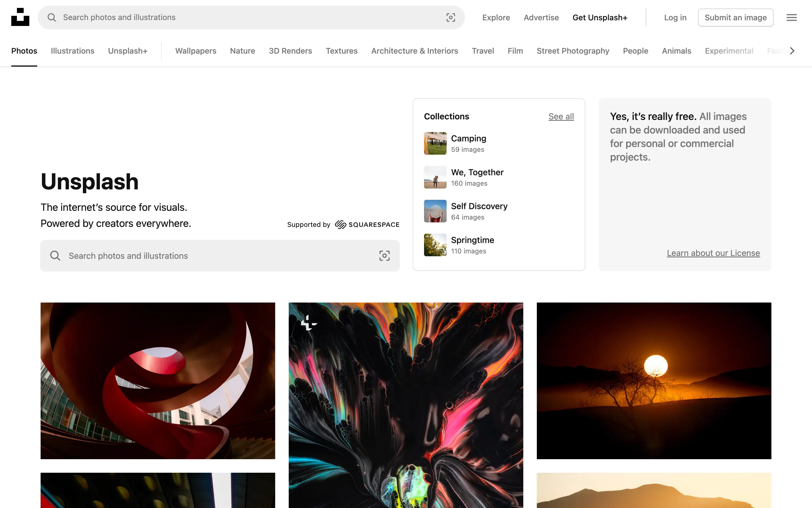
Task: Click the Submit an image button
Action: 736,17
